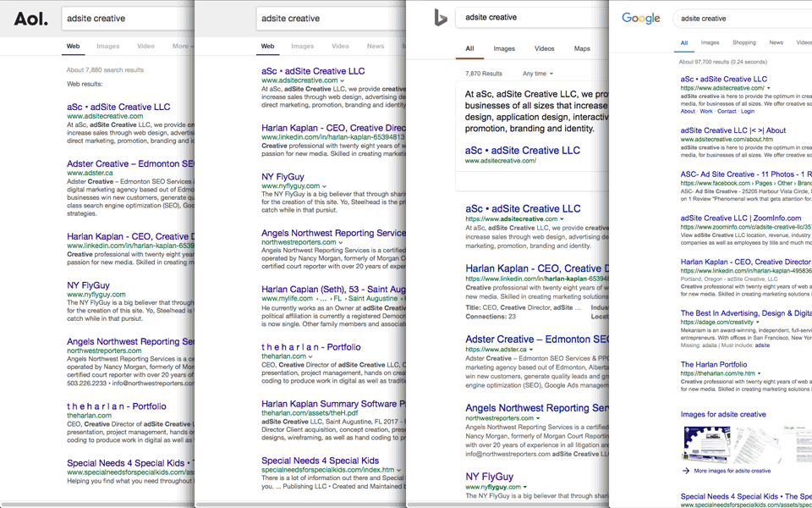Click Google's About 97,700 results text
The image size is (812, 508).
[722, 62]
